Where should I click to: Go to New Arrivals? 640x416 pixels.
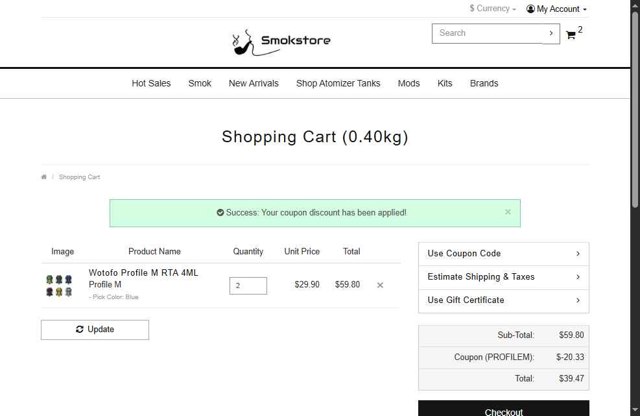[253, 83]
